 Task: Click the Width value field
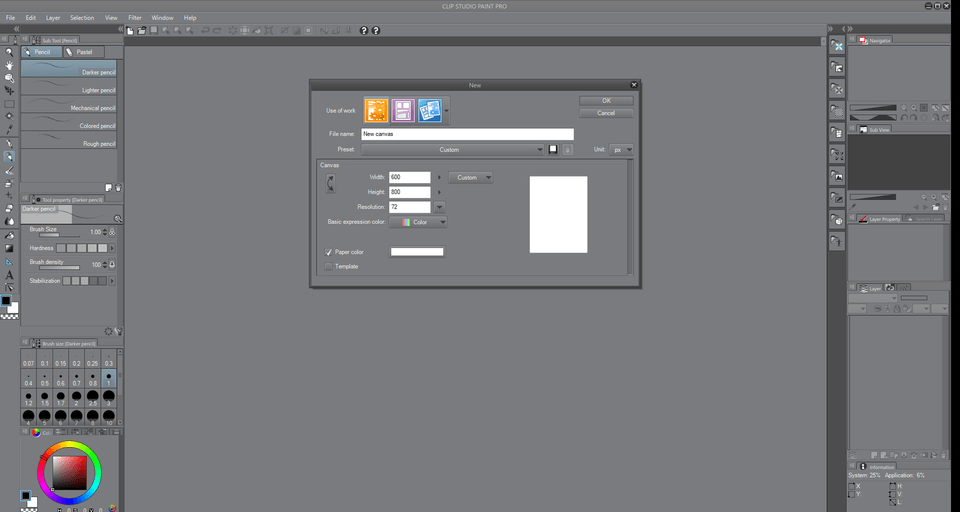pyautogui.click(x=410, y=178)
